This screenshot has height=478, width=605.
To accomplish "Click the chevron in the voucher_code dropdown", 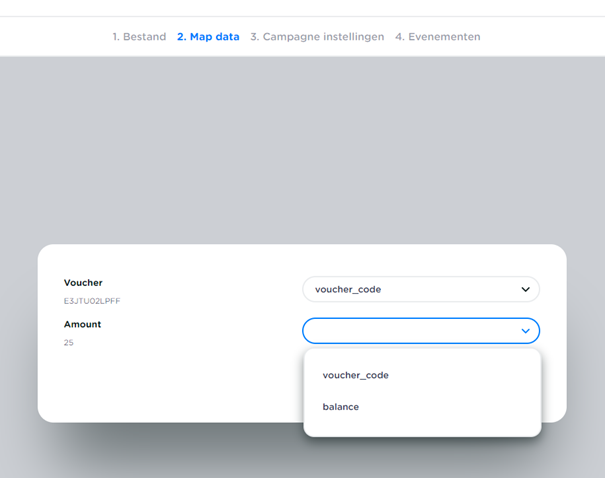I will 525,290.
